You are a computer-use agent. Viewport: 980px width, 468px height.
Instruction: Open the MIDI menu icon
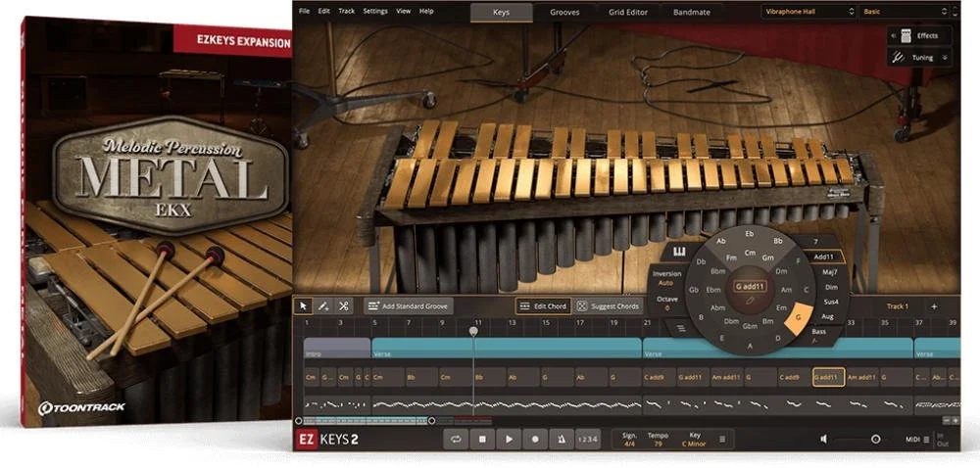click(x=926, y=440)
